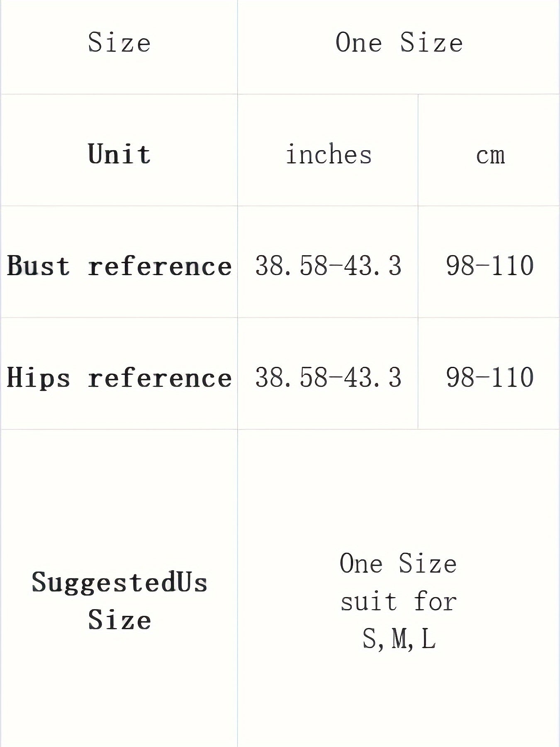This screenshot has width=560, height=747.
Task: Click the letter "M" in the size list
Action: click(x=400, y=639)
